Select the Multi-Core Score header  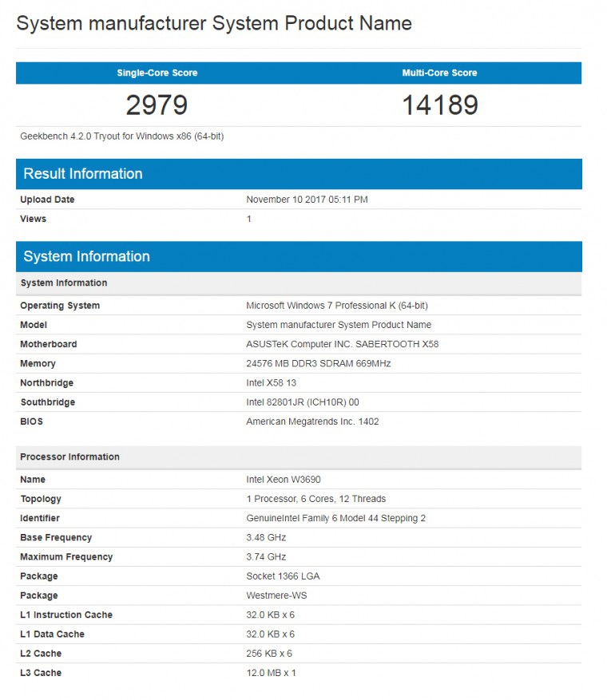click(439, 73)
